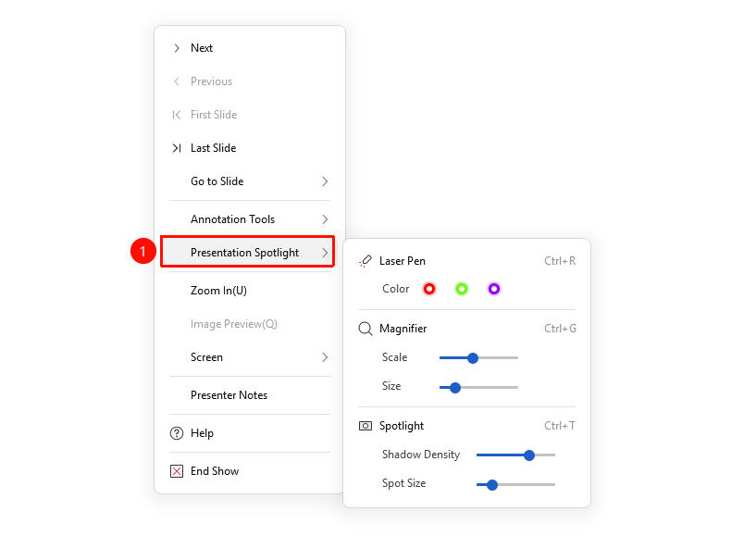Click the Shadow Density slider handle
756x536 pixels.
(x=529, y=455)
